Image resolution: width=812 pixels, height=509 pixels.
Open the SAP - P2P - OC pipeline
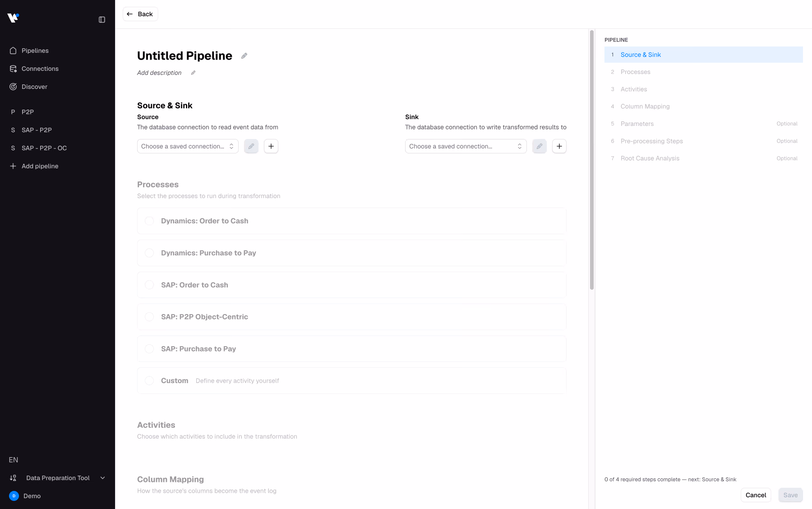pos(57,148)
